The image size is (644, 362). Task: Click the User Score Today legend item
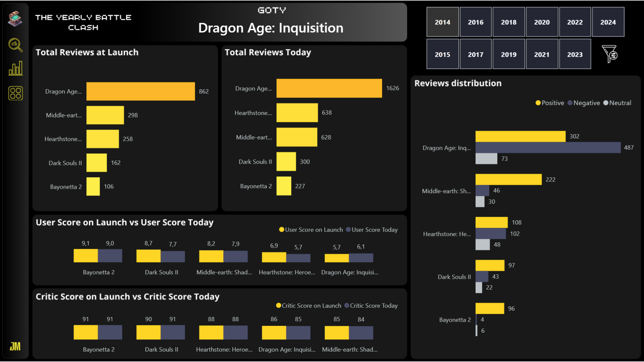pyautogui.click(x=372, y=230)
